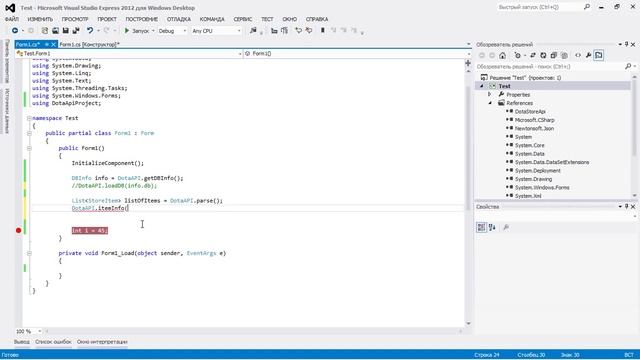Viewport: 640px width, 360px height.
Task: Switch to the Form1.cs [Конструктор] tab
Action: [89, 44]
